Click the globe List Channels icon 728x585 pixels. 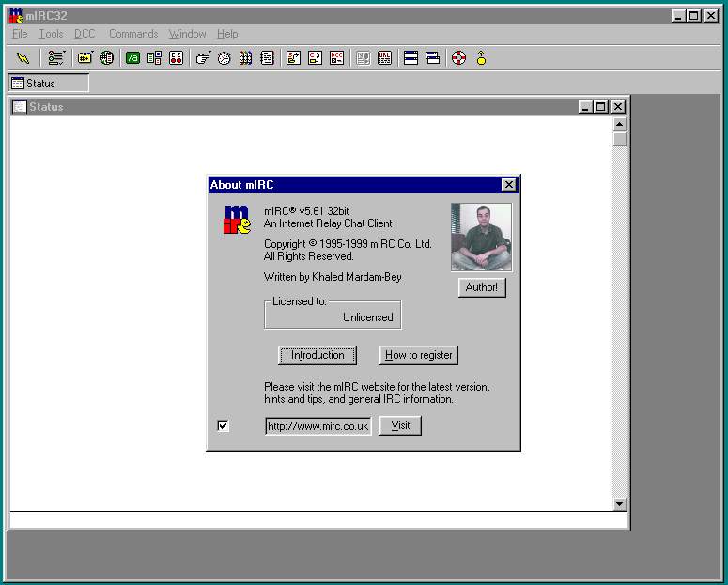click(x=107, y=58)
